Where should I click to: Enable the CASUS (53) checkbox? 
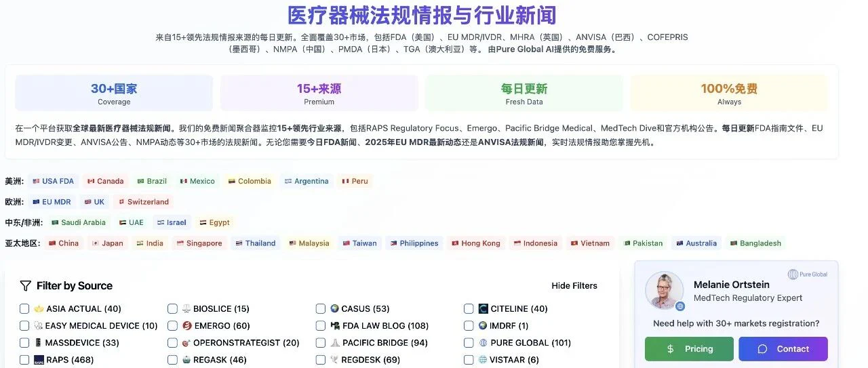(x=321, y=308)
